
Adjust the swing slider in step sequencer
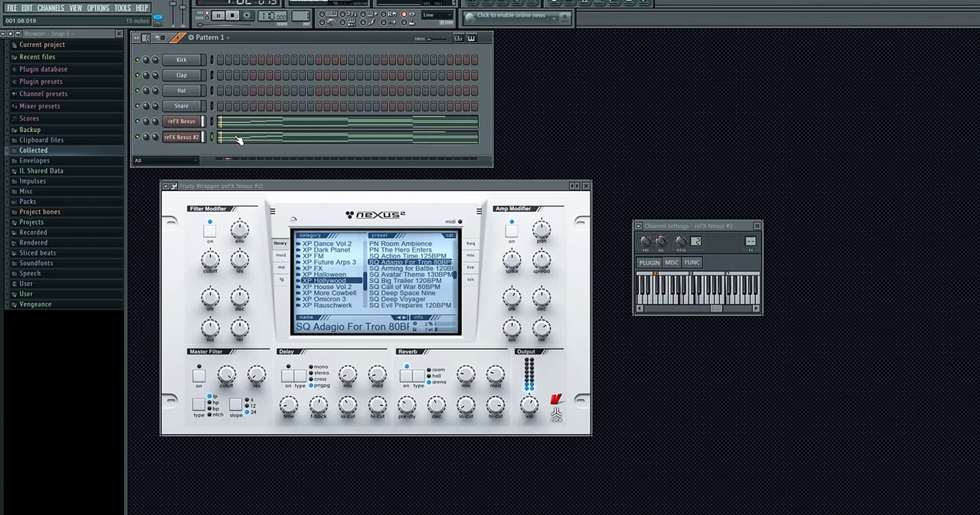click(436, 39)
